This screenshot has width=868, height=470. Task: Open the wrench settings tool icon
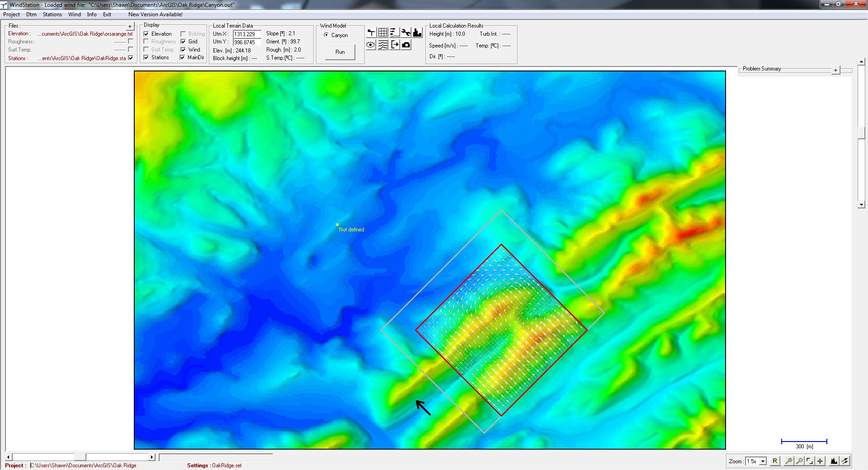(406, 33)
